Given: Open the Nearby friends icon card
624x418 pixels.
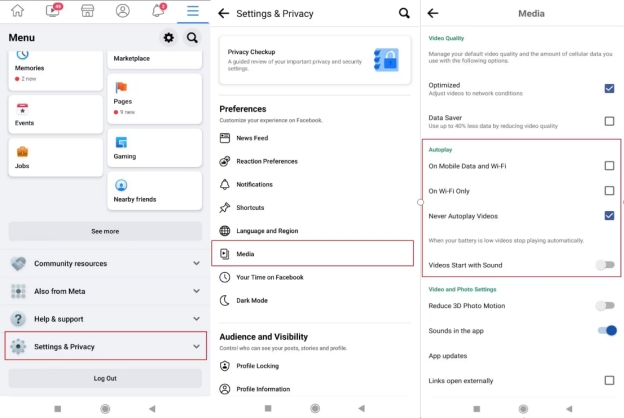Looking at the screenshot, I should coord(154,191).
